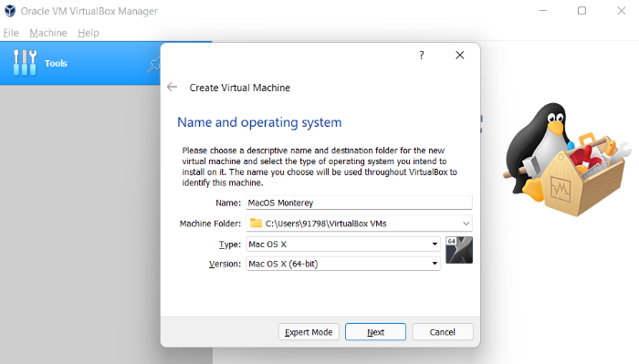Open the Version dropdown showing Mac OS X (64-bit)
This screenshot has height=364, width=639.
343,264
